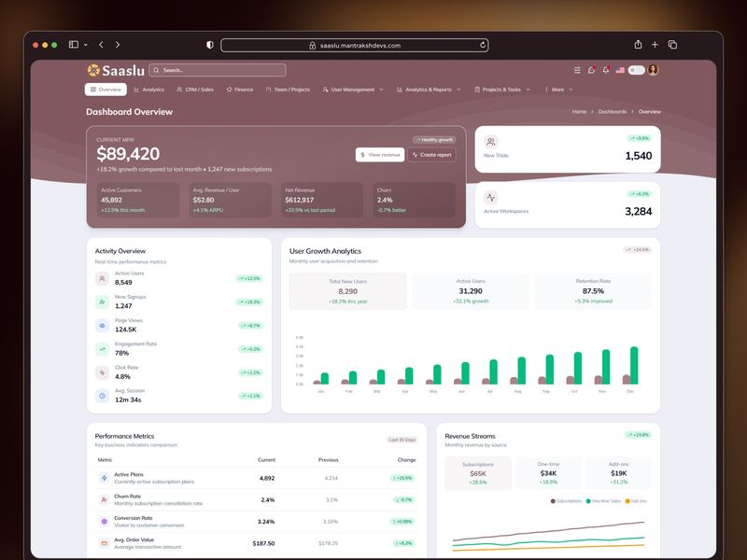Viewport: 747px width, 560px height.
Task: Open the header list menu icon
Action: 577,70
